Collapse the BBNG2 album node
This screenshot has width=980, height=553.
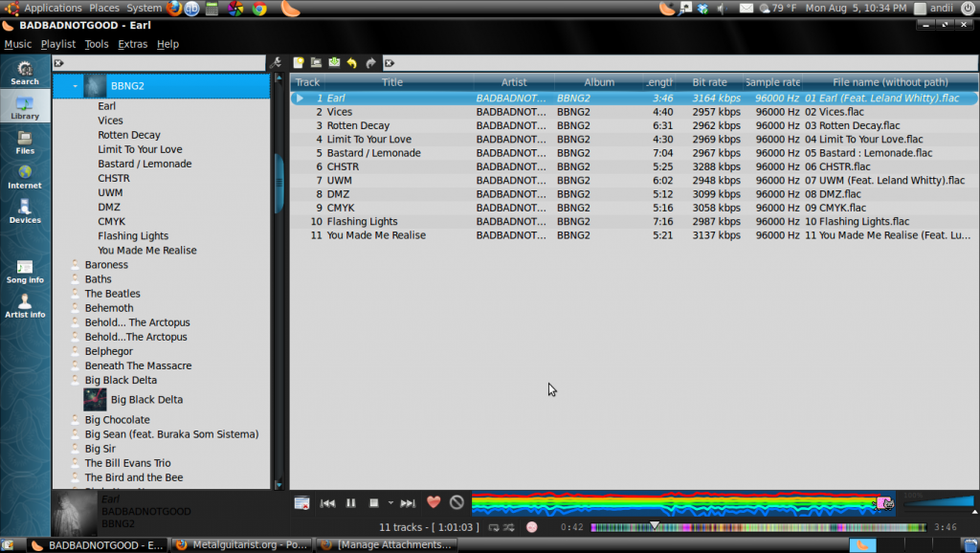[75, 86]
